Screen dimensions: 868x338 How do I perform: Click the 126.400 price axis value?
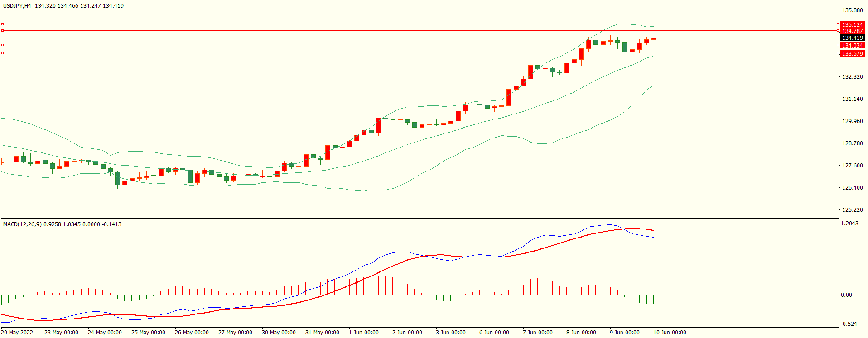852,188
